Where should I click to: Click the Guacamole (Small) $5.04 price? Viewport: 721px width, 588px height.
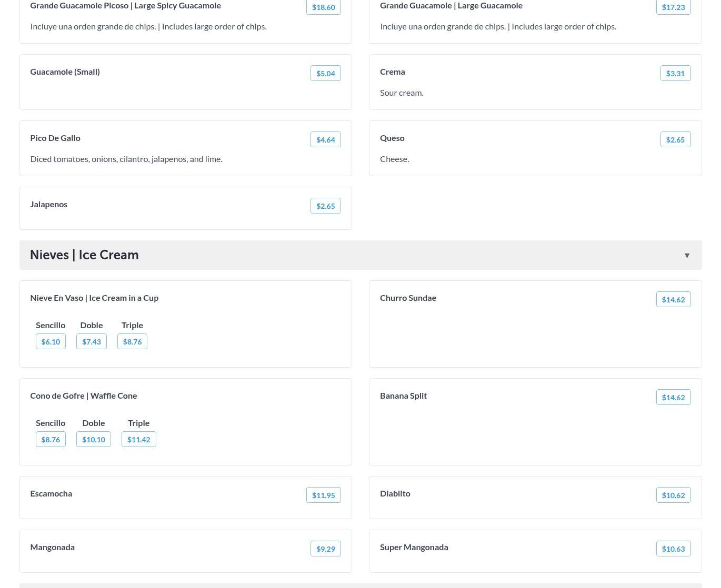point(325,74)
